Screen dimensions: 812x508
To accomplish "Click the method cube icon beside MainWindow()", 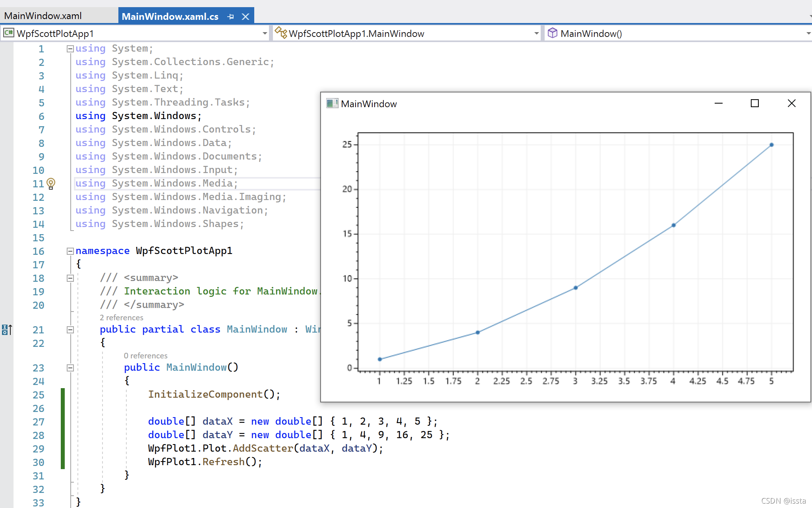I will coord(552,33).
